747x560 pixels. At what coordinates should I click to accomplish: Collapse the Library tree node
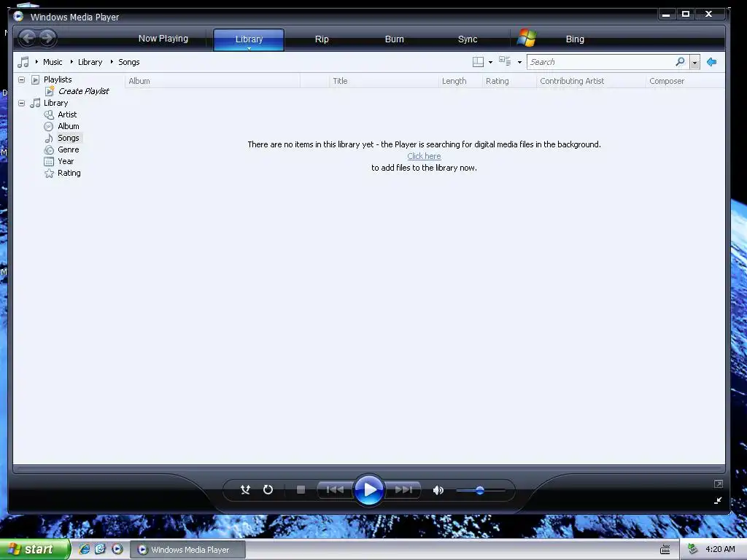21,103
